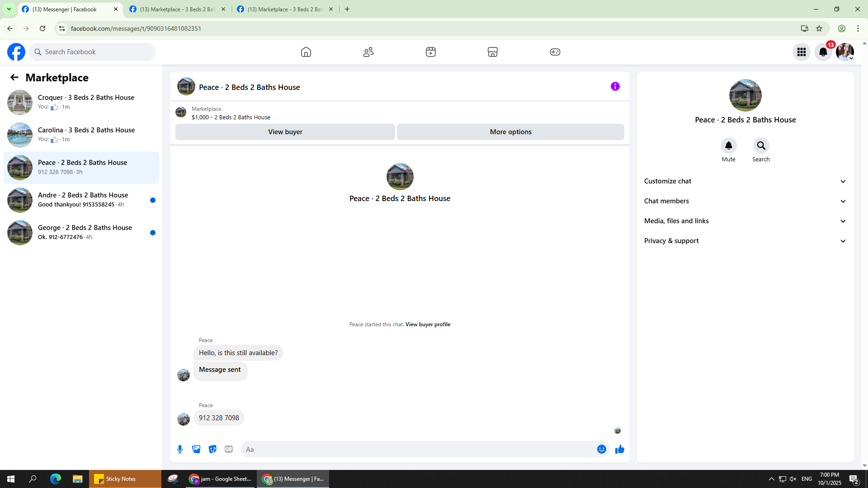868x488 pixels.
Task: Open the Andre 2 Beds 2 Baths chat
Action: pos(81,200)
